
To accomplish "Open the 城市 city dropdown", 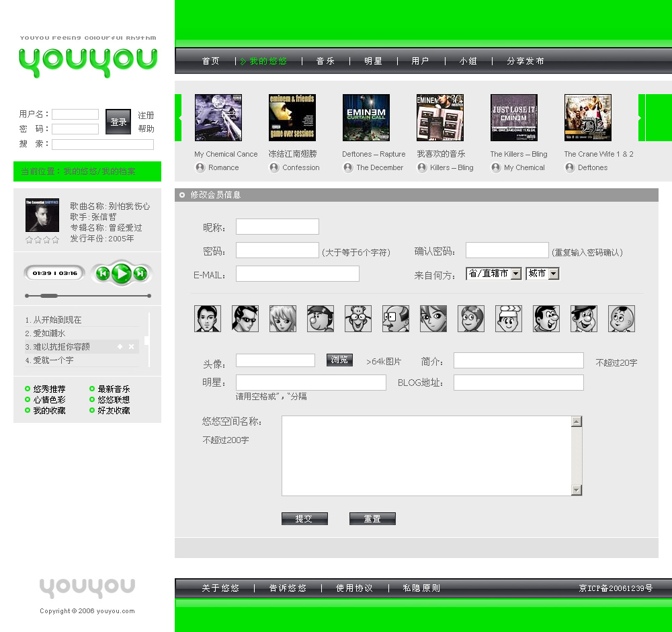I will (553, 274).
